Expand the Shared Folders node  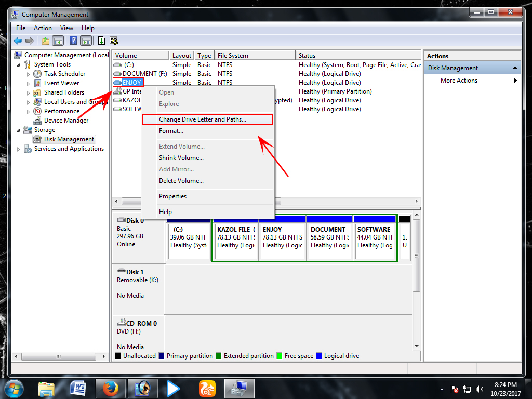point(28,92)
